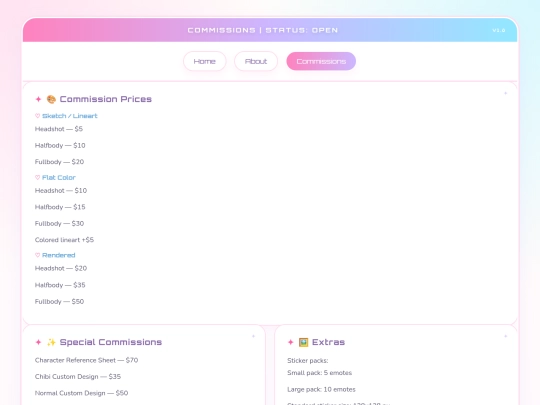Click the heart icon beside Rendered

pos(38,255)
